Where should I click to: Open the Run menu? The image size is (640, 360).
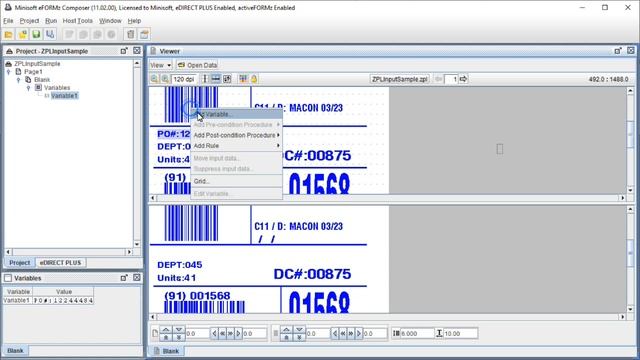(51, 21)
